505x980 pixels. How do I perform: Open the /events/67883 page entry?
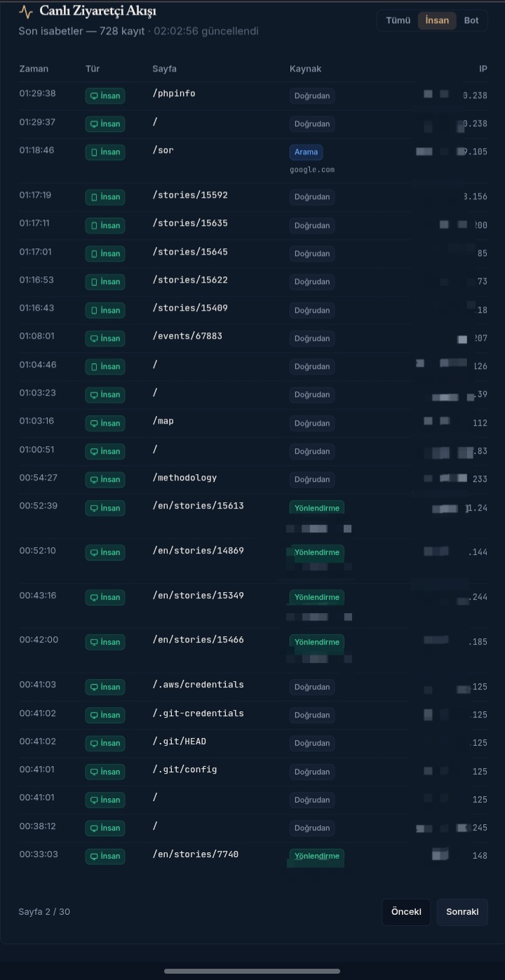pos(187,336)
